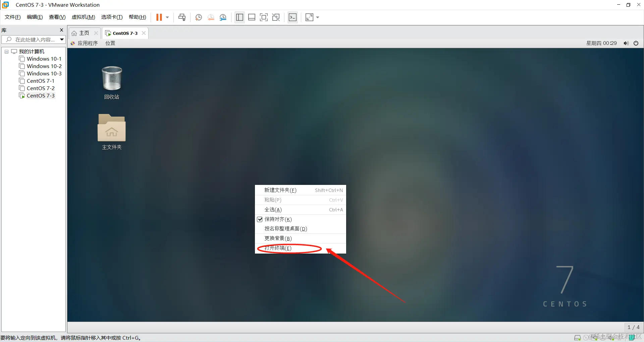Screen dimensions: 644x342
Task: Enter full screen mode
Action: click(x=264, y=17)
